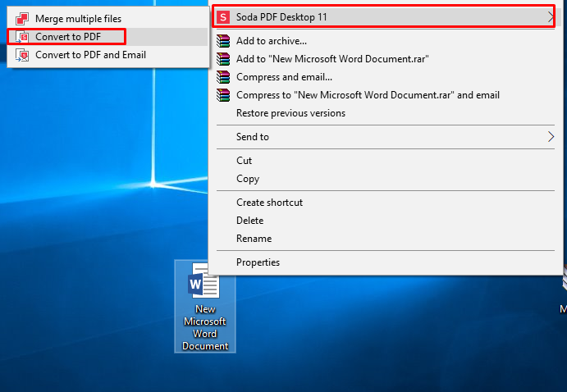Open Soda PDF Desktop 11 menu entry

(386, 17)
